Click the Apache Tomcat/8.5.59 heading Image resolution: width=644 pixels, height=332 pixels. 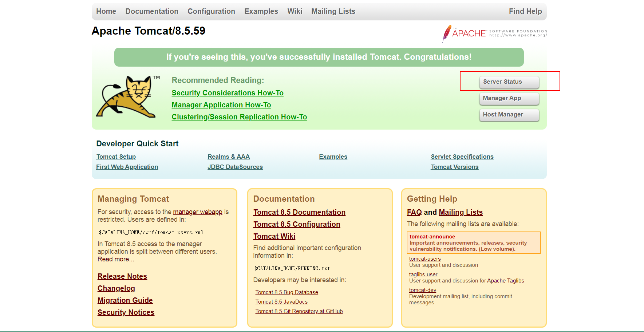coord(149,31)
